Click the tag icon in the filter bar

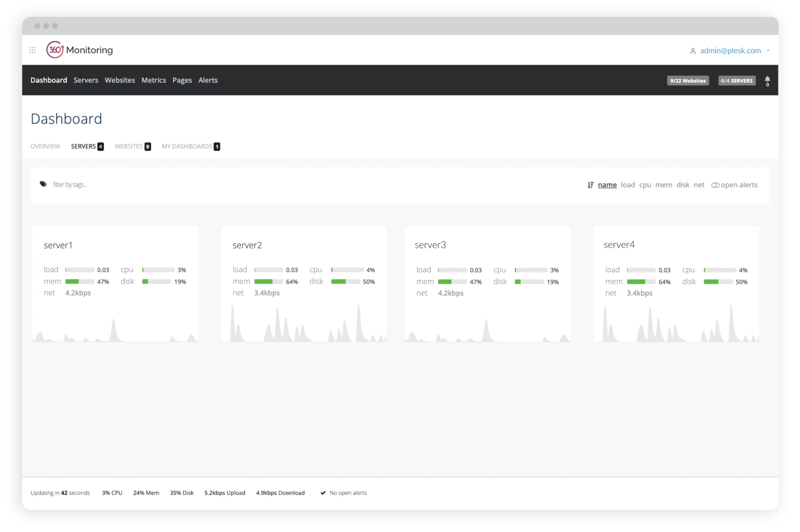pyautogui.click(x=43, y=184)
